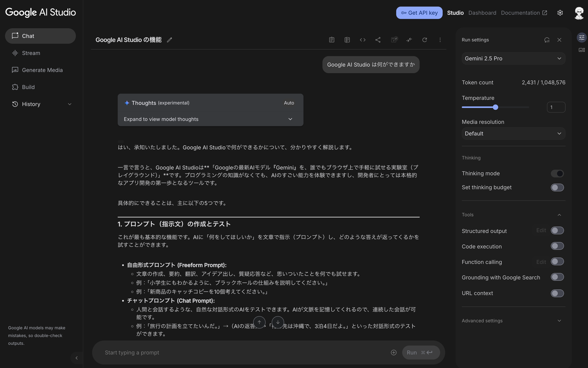Viewport: 588px width, 368px height.
Task: Turn on Code execution toggle
Action: 557,246
